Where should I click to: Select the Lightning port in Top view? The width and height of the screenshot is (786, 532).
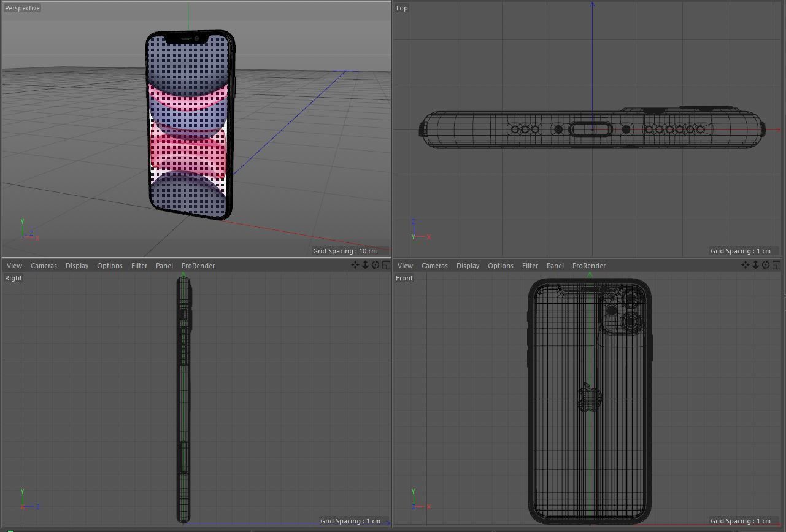pos(591,129)
